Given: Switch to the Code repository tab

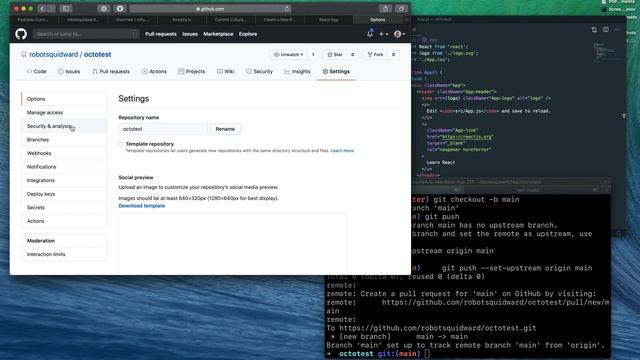Looking at the screenshot, I should click(36, 71).
